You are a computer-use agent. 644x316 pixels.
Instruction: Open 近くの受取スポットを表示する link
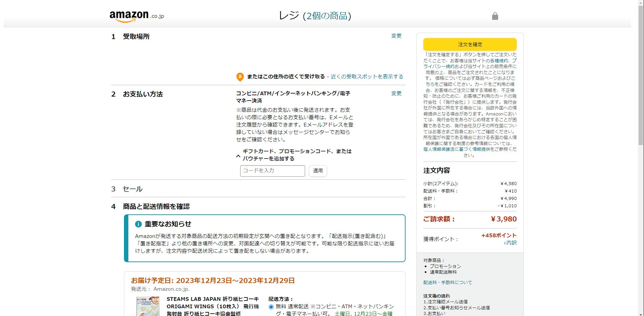pos(367,77)
